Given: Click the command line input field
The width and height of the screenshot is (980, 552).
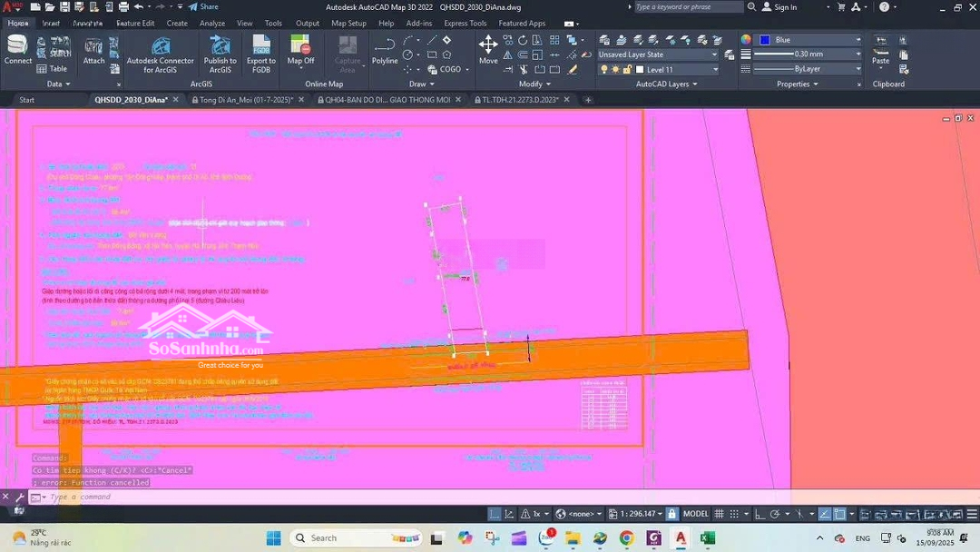Looking at the screenshot, I should 272,497.
